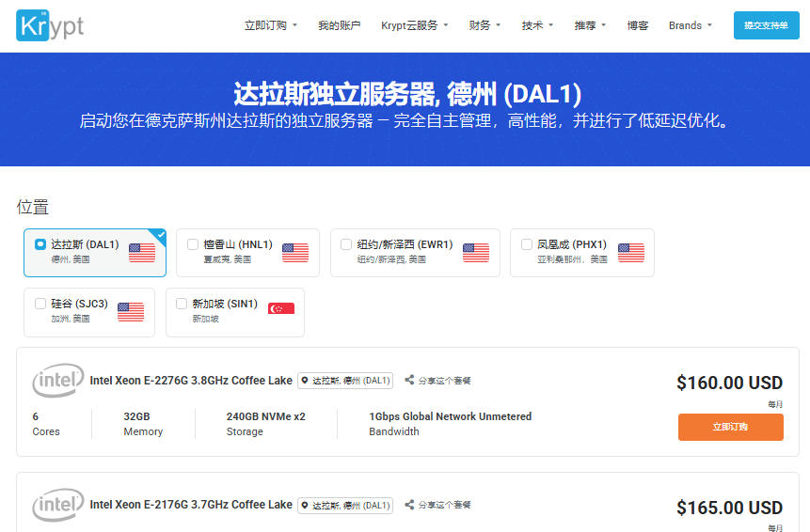
Task: Click the blue 提交支持单 button
Action: pos(766,25)
